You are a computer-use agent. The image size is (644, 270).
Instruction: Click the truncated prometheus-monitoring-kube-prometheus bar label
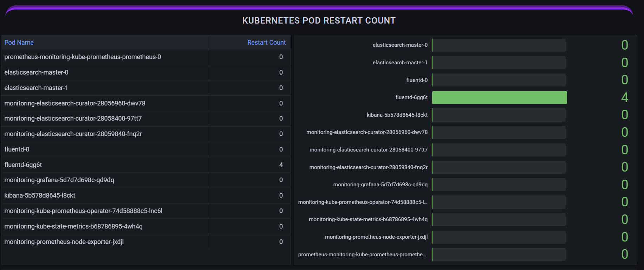pyautogui.click(x=362, y=255)
